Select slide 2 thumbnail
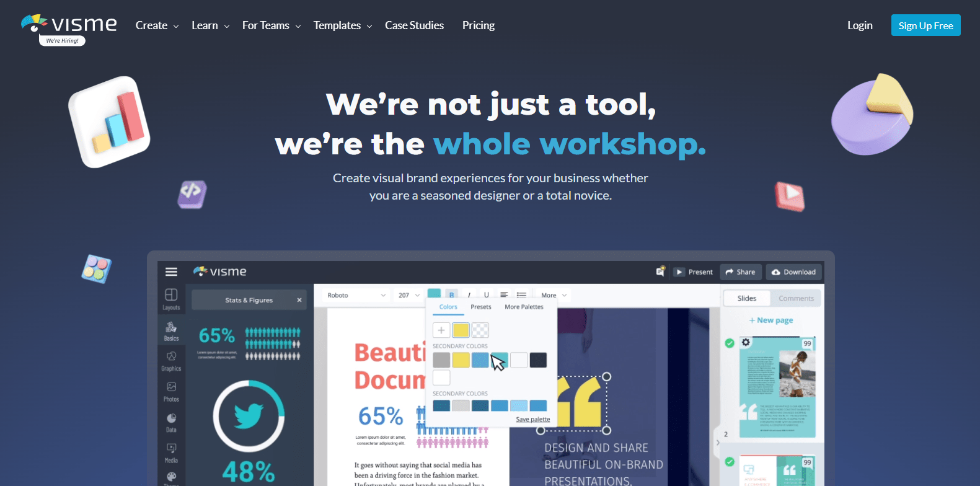 click(777, 387)
